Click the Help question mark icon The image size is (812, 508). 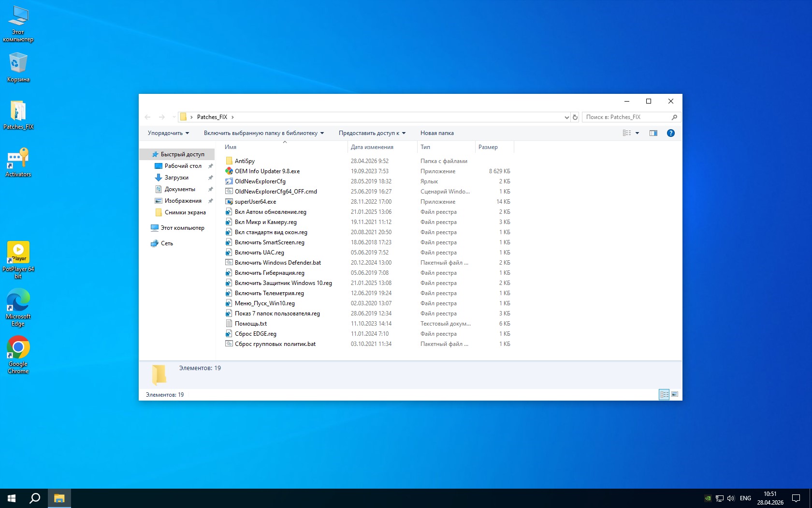[x=670, y=133]
